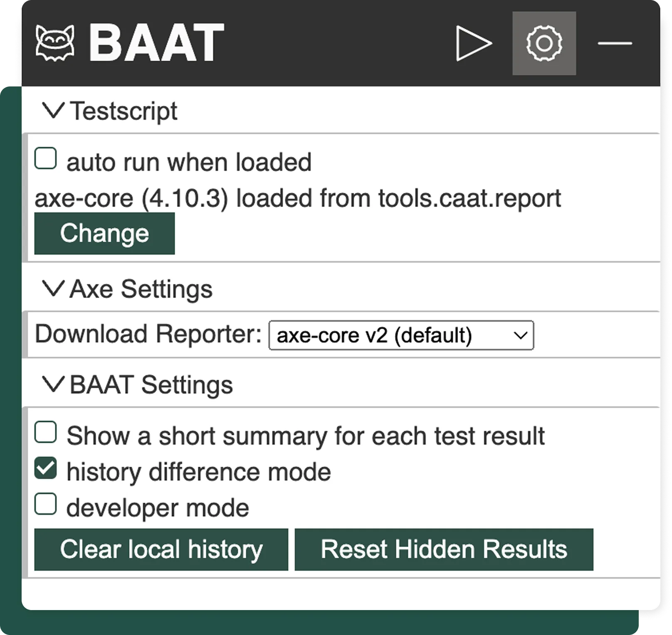Click the BAAT title text

pyautogui.click(x=156, y=43)
